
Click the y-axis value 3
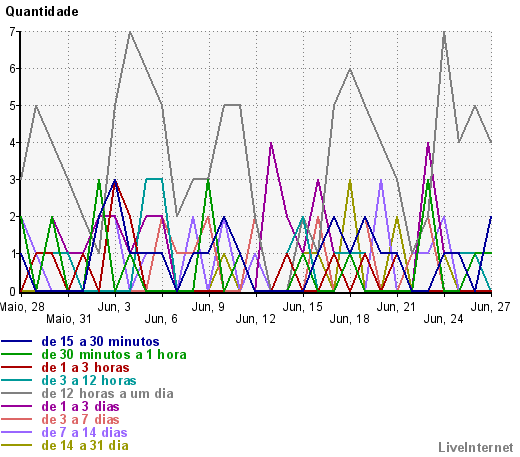[13, 180]
